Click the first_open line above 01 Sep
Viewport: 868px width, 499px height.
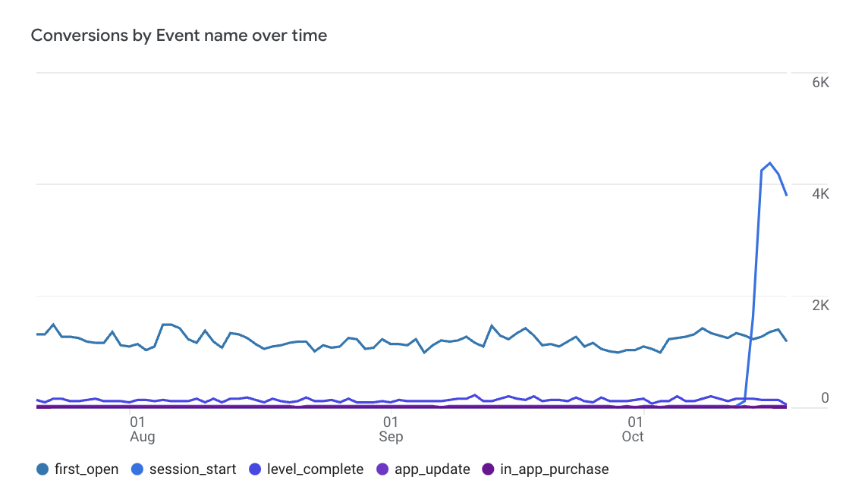pyautogui.click(x=390, y=343)
